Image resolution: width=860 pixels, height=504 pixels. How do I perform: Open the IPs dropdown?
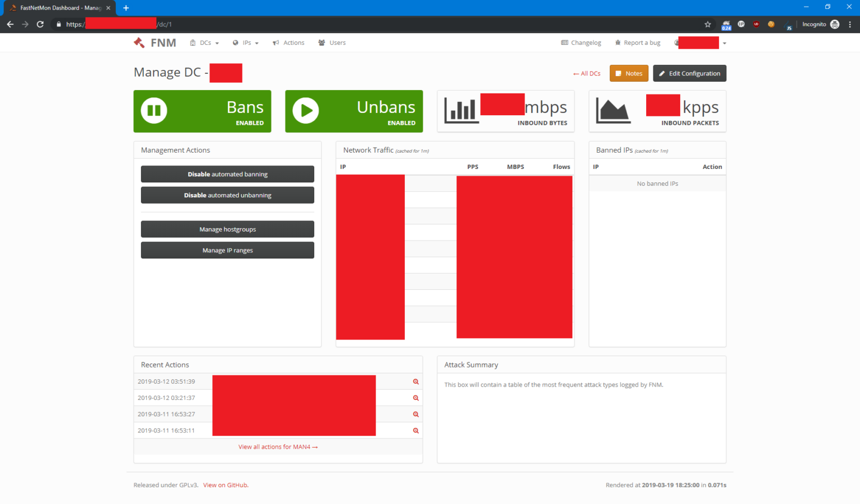click(x=246, y=43)
